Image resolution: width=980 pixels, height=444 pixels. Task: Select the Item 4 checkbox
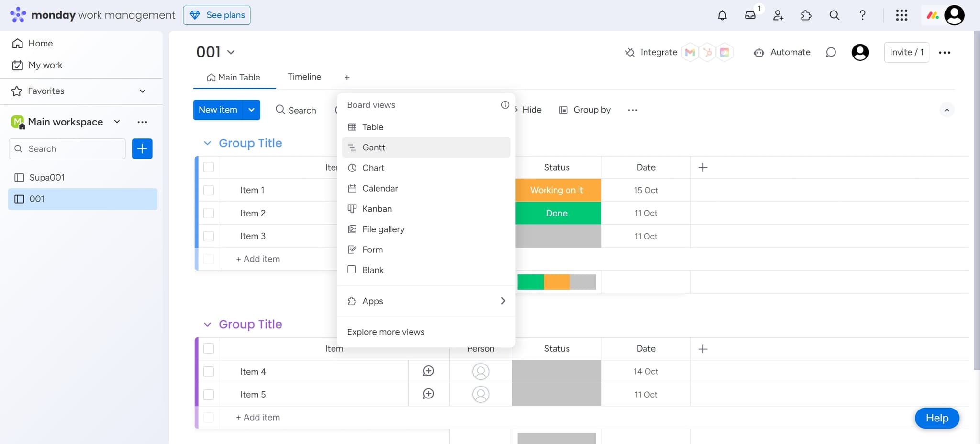[x=209, y=371]
